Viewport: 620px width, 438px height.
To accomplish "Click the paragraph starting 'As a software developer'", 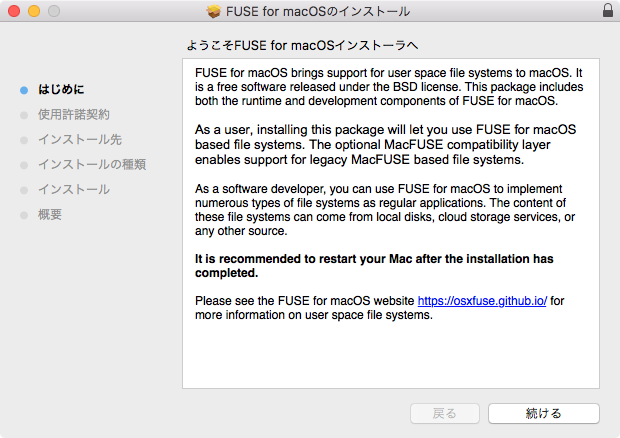I will pyautogui.click(x=385, y=210).
